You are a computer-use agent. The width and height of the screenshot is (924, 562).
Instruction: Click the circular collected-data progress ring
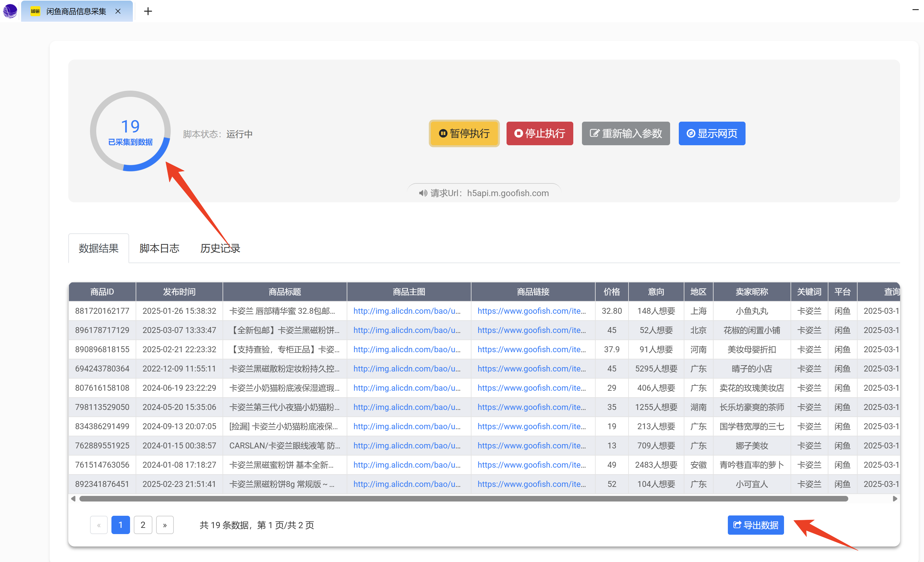point(130,131)
